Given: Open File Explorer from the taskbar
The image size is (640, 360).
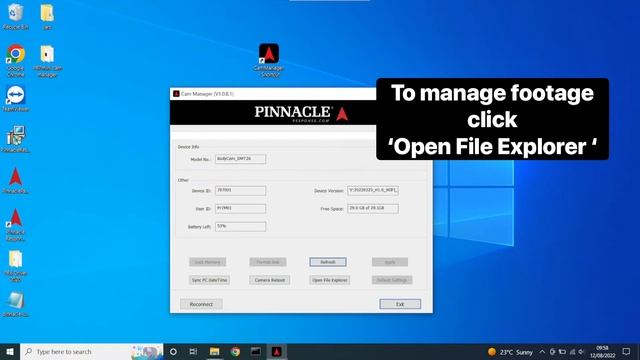Looking at the screenshot, I should [x=215, y=351].
